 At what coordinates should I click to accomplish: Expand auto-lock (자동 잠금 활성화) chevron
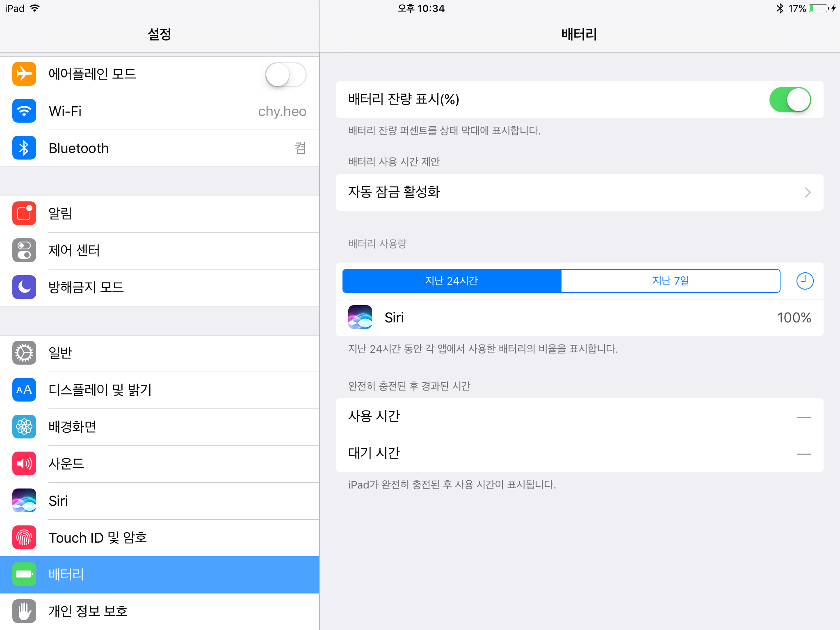click(x=807, y=192)
